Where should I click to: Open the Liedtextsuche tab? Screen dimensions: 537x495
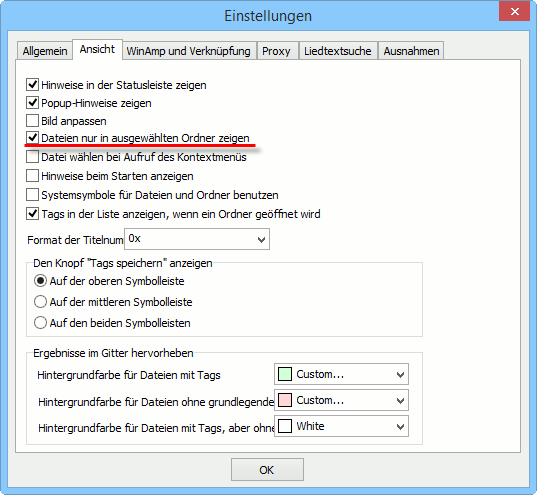pos(338,51)
